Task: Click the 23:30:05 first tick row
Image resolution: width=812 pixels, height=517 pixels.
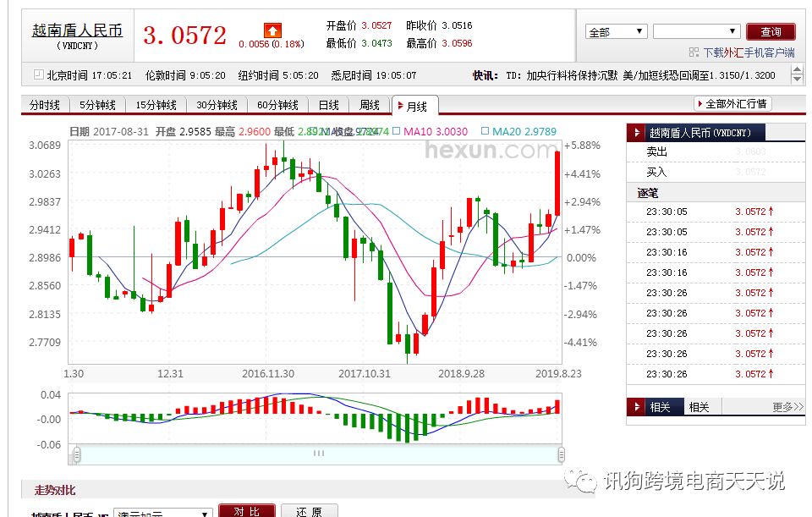Action: tap(716, 212)
